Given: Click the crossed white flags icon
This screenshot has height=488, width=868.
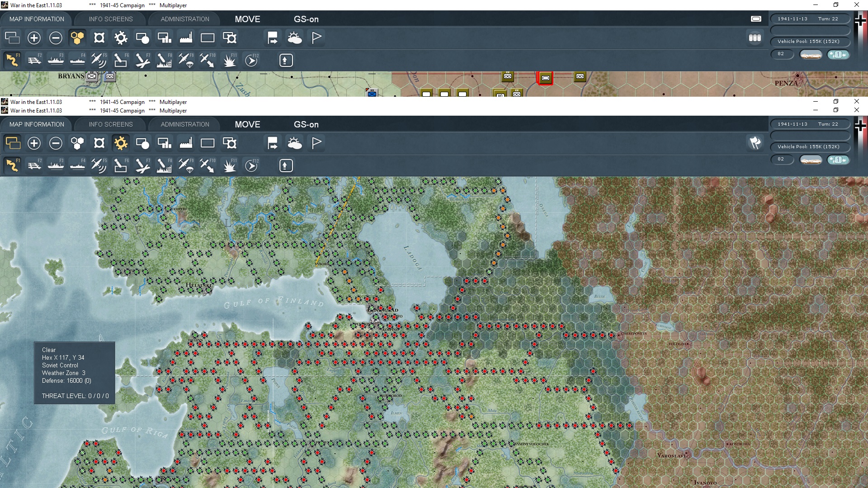Looking at the screenshot, I should 755,143.
